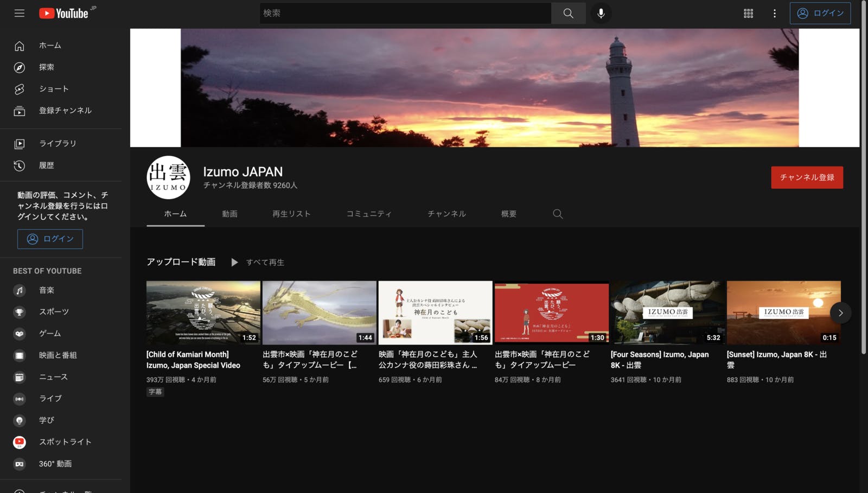Open the Sunset 0:15 video thumbnail
Image resolution: width=868 pixels, height=493 pixels.
tap(784, 312)
